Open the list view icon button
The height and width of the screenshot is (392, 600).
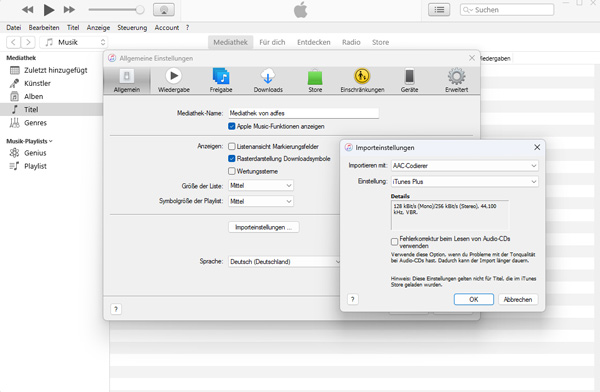(439, 10)
